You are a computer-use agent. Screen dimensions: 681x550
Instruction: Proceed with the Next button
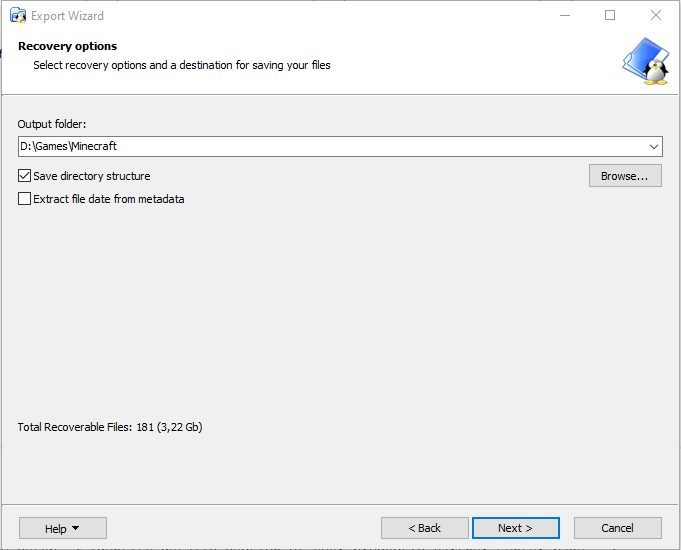point(515,528)
